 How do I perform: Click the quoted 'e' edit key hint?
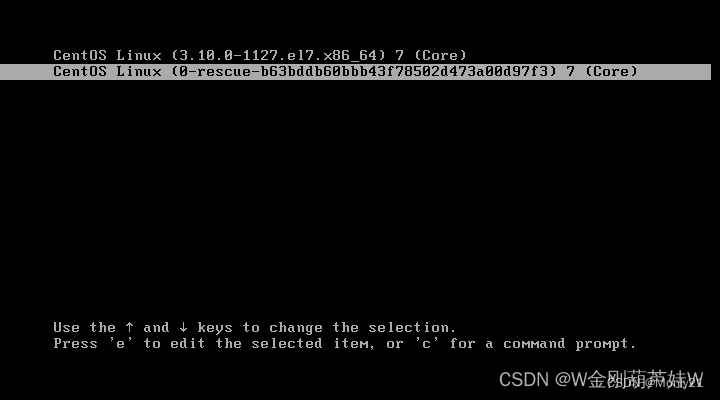pyautogui.click(x=121, y=344)
